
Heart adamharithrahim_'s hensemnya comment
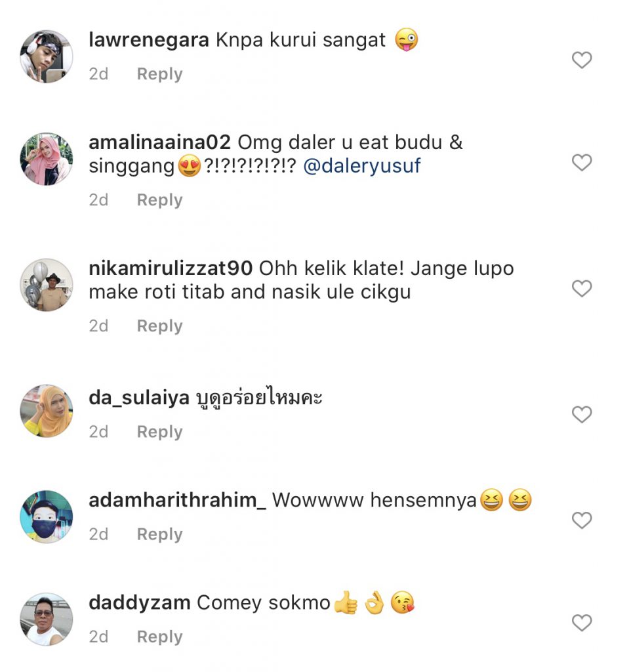(581, 520)
